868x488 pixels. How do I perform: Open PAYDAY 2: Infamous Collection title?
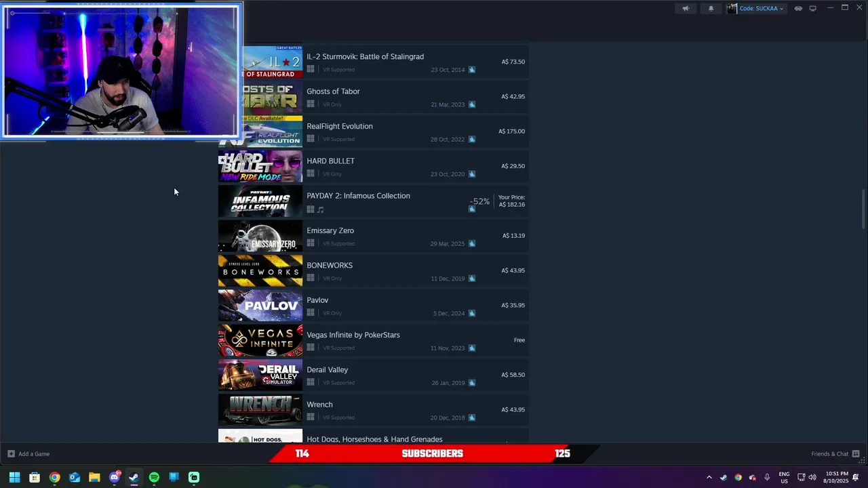(x=358, y=195)
